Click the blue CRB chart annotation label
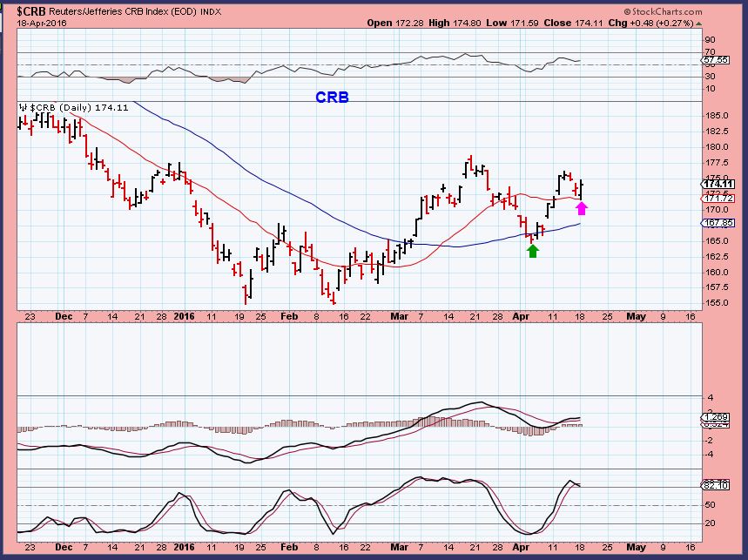 pyautogui.click(x=332, y=98)
